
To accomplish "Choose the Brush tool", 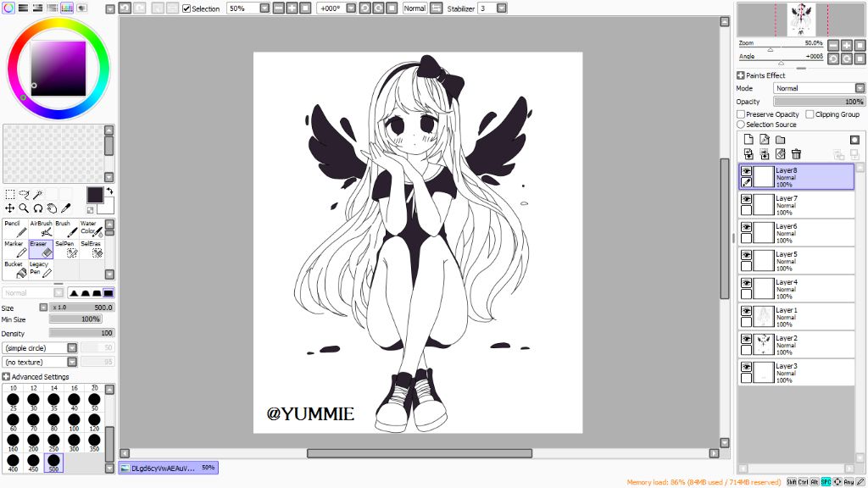I will pos(66,229).
